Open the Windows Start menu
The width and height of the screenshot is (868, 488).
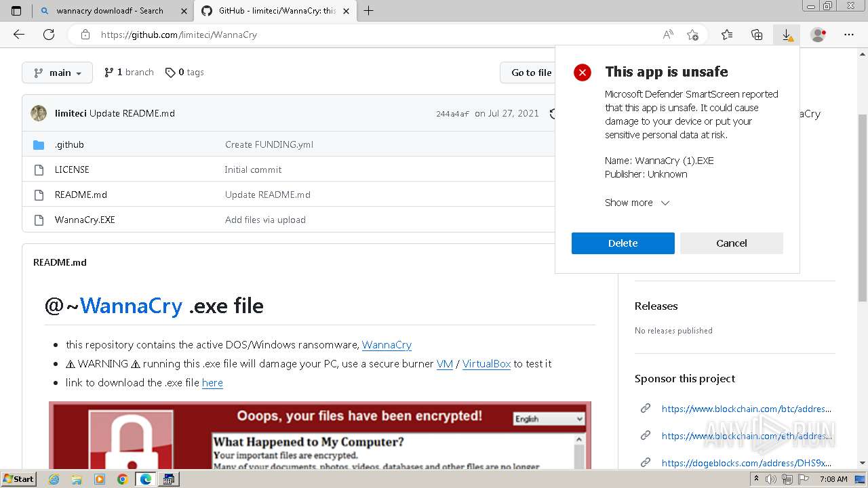(x=18, y=479)
